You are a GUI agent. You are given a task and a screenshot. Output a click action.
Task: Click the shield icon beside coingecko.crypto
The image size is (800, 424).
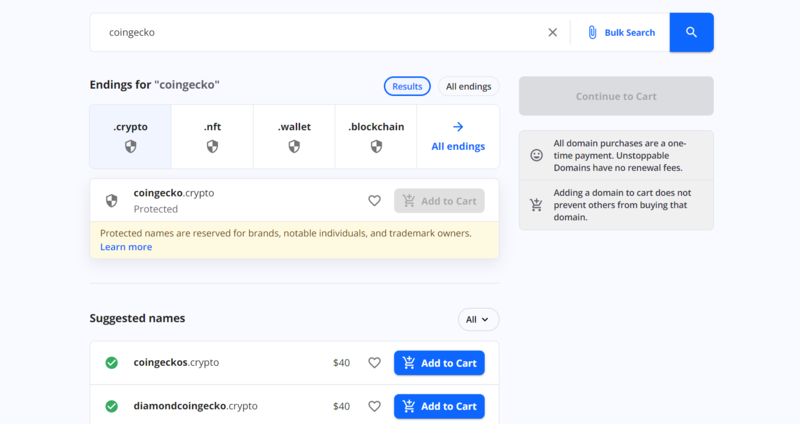tap(112, 201)
